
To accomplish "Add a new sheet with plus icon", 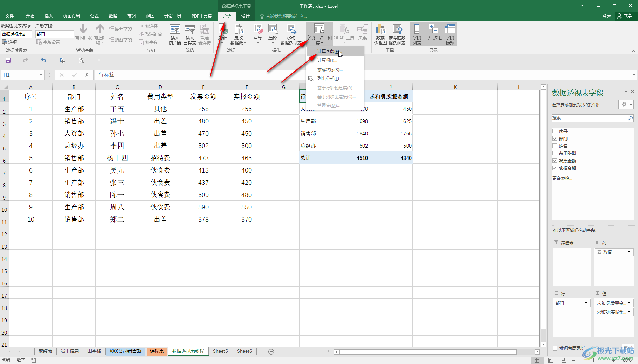I will [271, 351].
